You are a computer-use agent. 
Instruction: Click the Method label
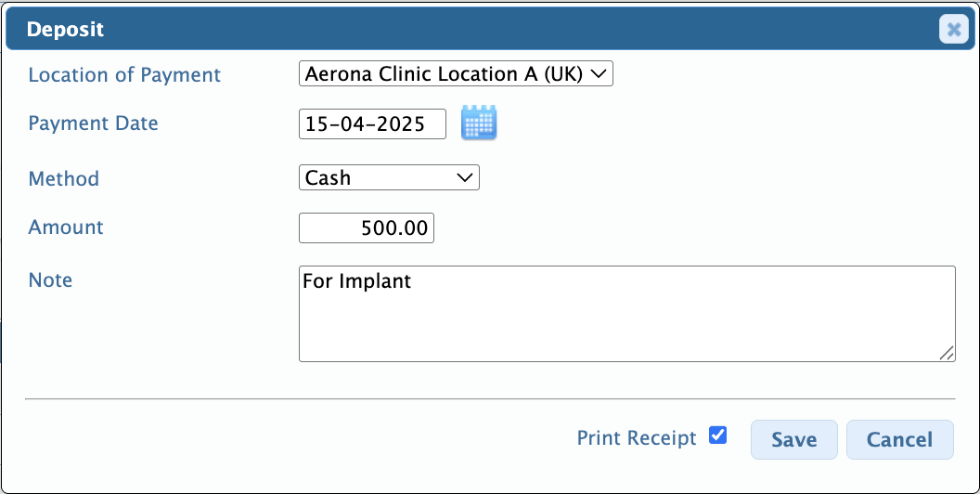tap(64, 179)
